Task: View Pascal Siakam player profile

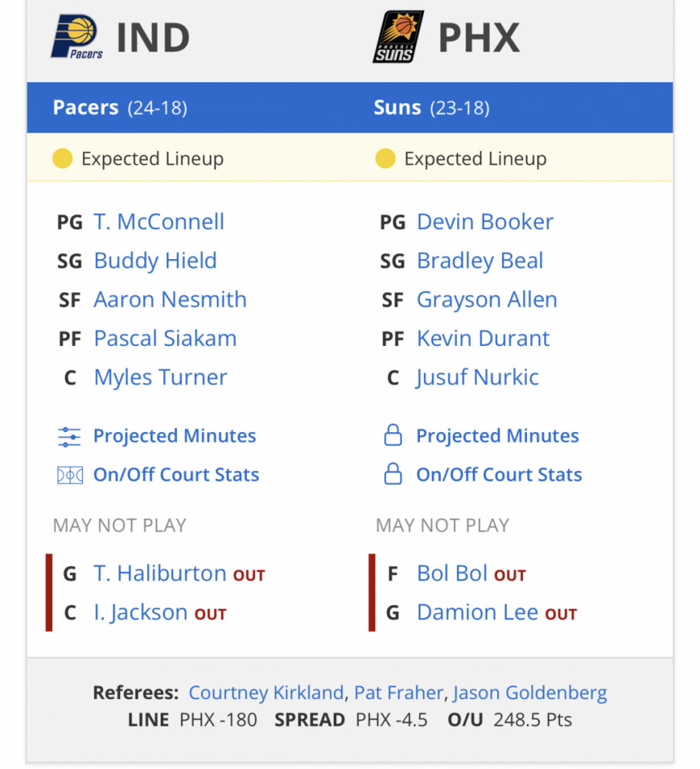Action: pyautogui.click(x=165, y=338)
